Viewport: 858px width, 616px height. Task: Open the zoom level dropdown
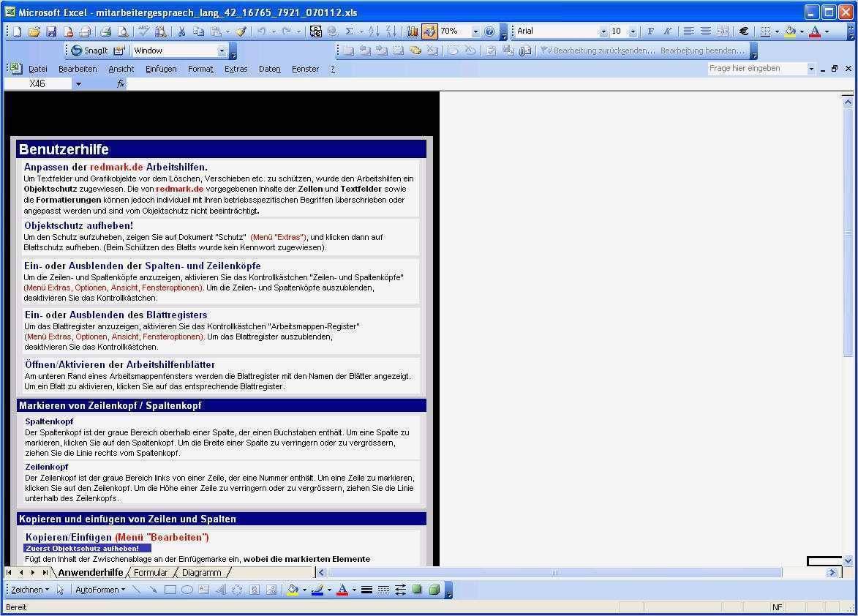[x=475, y=31]
